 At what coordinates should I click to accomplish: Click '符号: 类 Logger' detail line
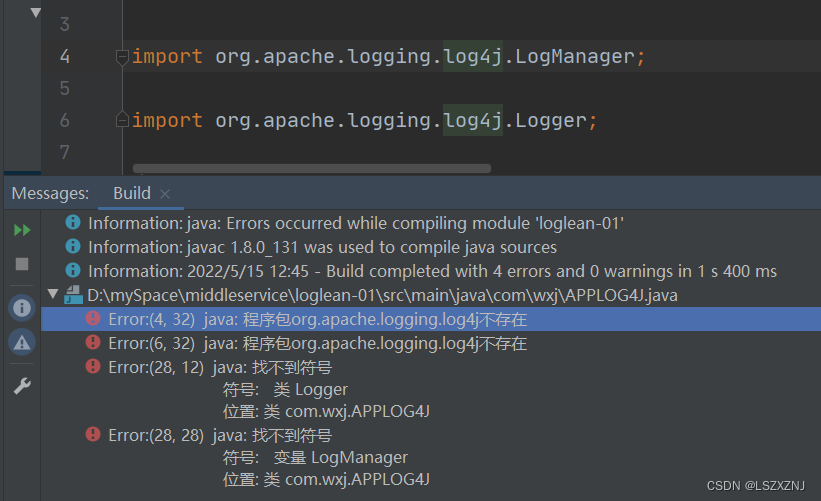click(x=285, y=389)
